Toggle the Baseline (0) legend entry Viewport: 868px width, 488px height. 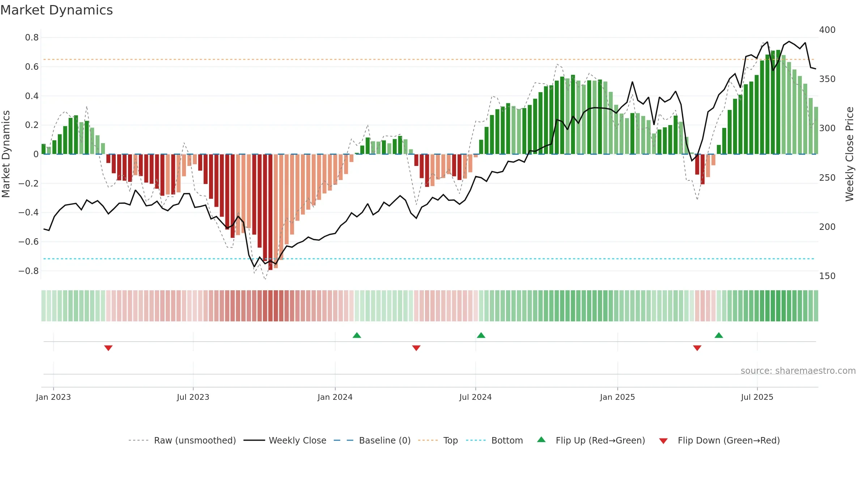point(372,440)
